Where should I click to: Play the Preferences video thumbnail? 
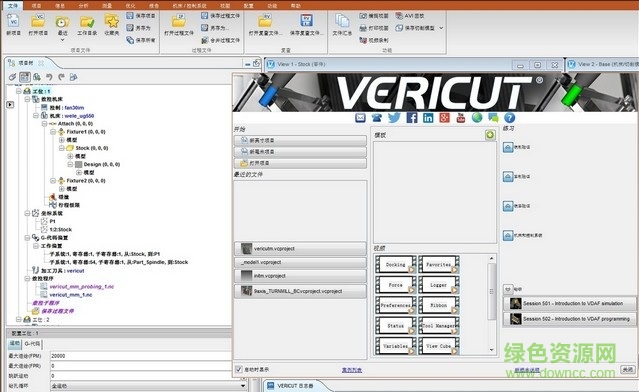tap(396, 305)
